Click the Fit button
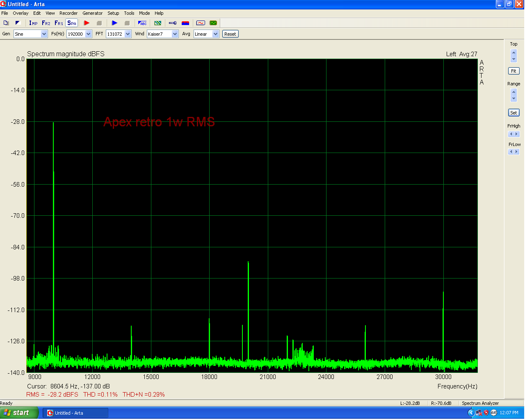Image resolution: width=525 pixels, height=420 pixels. pyautogui.click(x=514, y=71)
